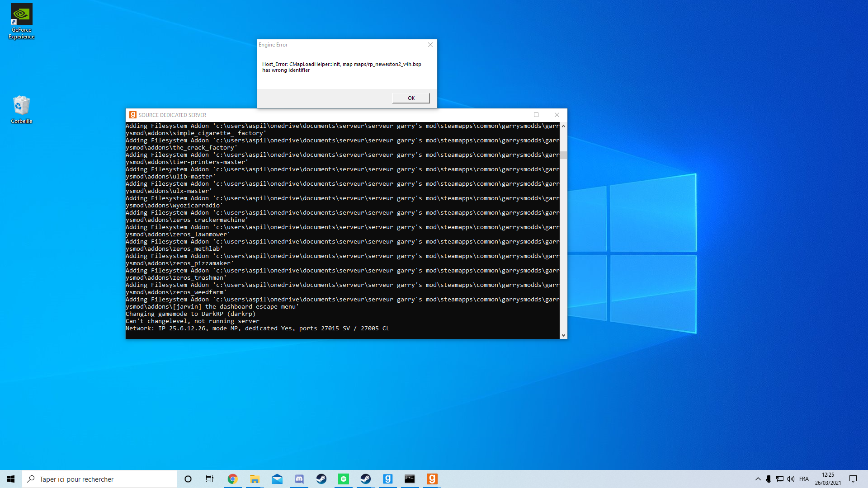Click the 'zeros_lawnmower' addon console line
This screenshot has width=868, height=488.
(178, 235)
